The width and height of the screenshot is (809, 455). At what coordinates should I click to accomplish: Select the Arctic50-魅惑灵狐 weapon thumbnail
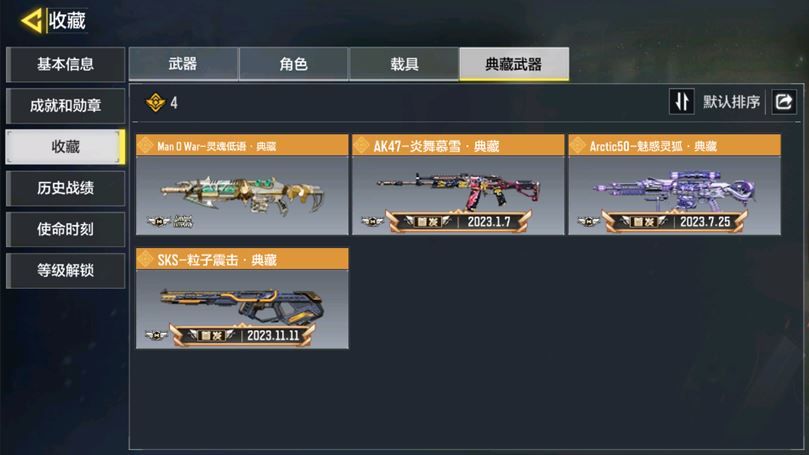(674, 196)
